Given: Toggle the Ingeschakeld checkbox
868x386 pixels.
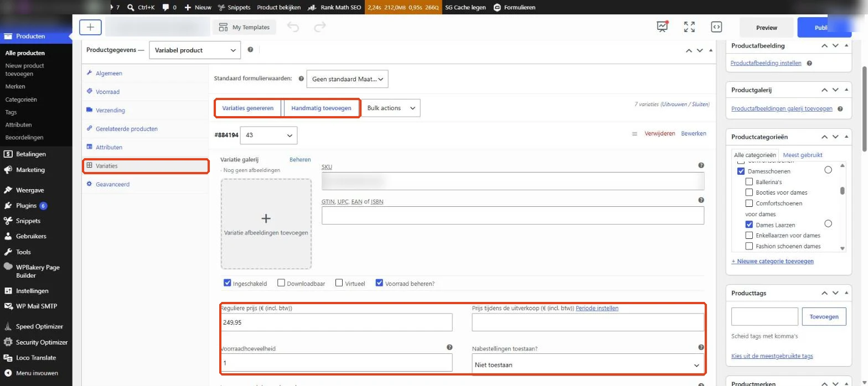Looking at the screenshot, I should (x=227, y=283).
